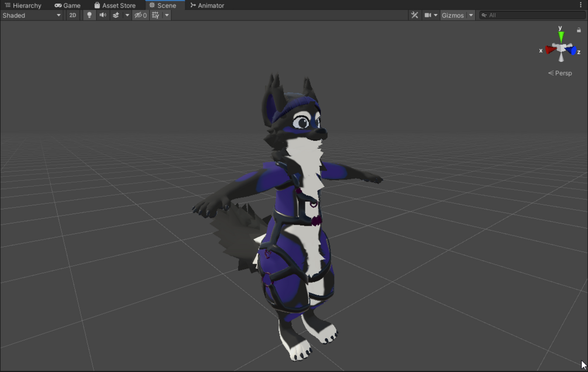This screenshot has width=588, height=372.
Task: Switch to the Hierarchy tab
Action: 23,5
